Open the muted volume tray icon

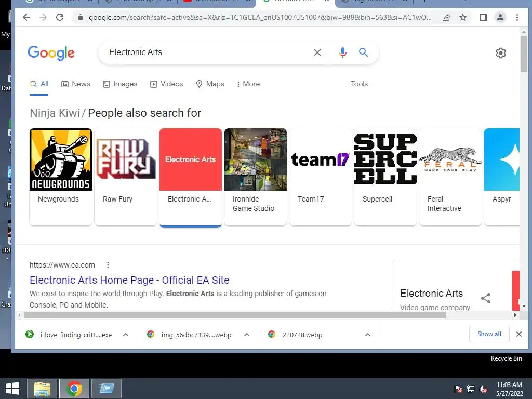(483, 389)
